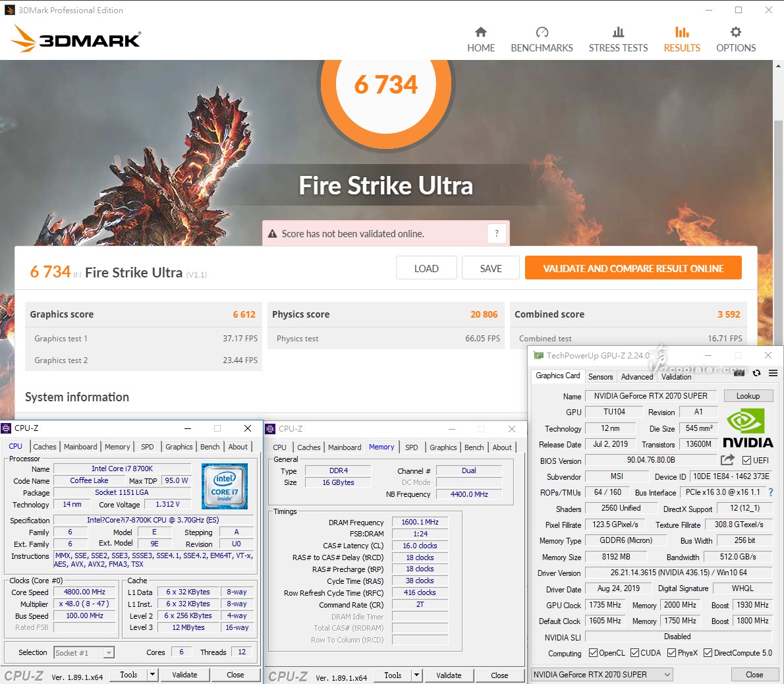Click the GPU Name field in GPU-Z
Screen dimensions: 784x684
point(650,395)
